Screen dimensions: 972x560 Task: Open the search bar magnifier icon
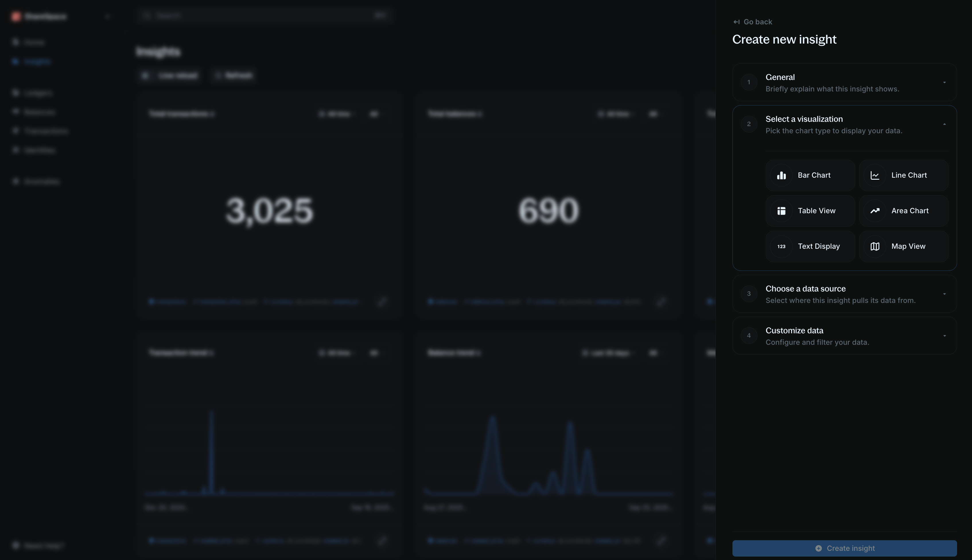(147, 15)
